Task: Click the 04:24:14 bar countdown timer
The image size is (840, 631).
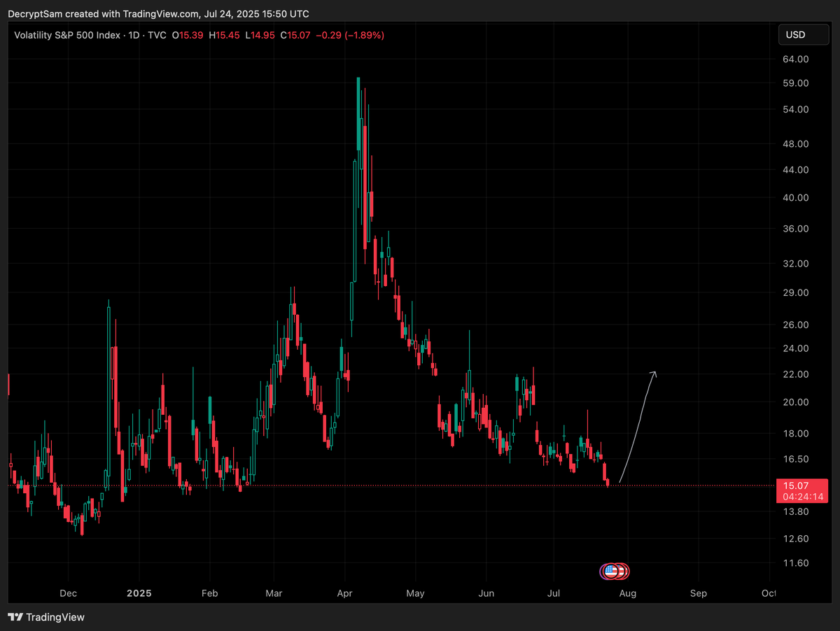Action: (x=803, y=497)
